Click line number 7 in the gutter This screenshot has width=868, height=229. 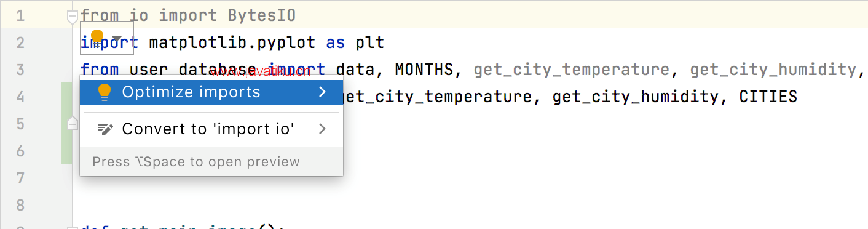(20, 178)
